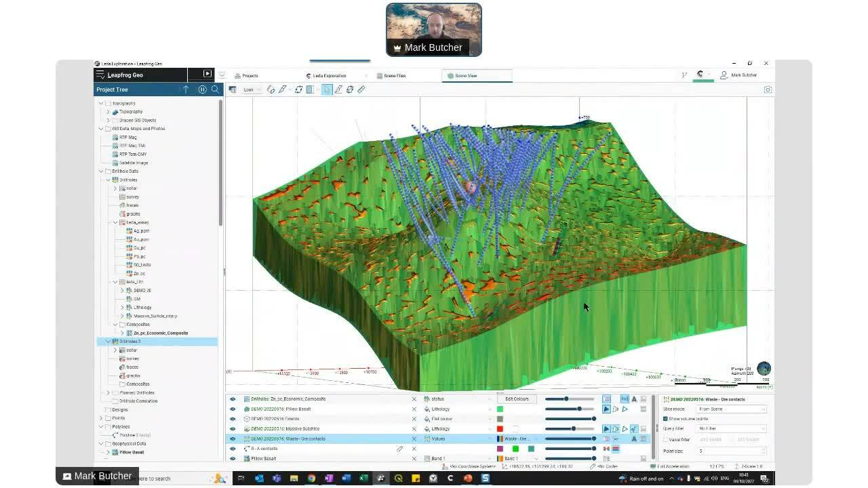Open the tab list dropdown arrow
Viewport: 868px width, 488px height.
(222, 75)
